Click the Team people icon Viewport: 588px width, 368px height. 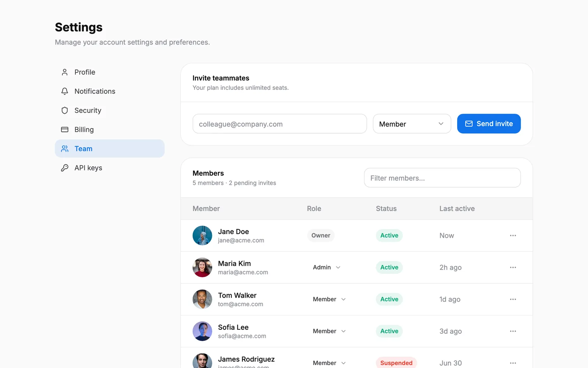pos(65,149)
